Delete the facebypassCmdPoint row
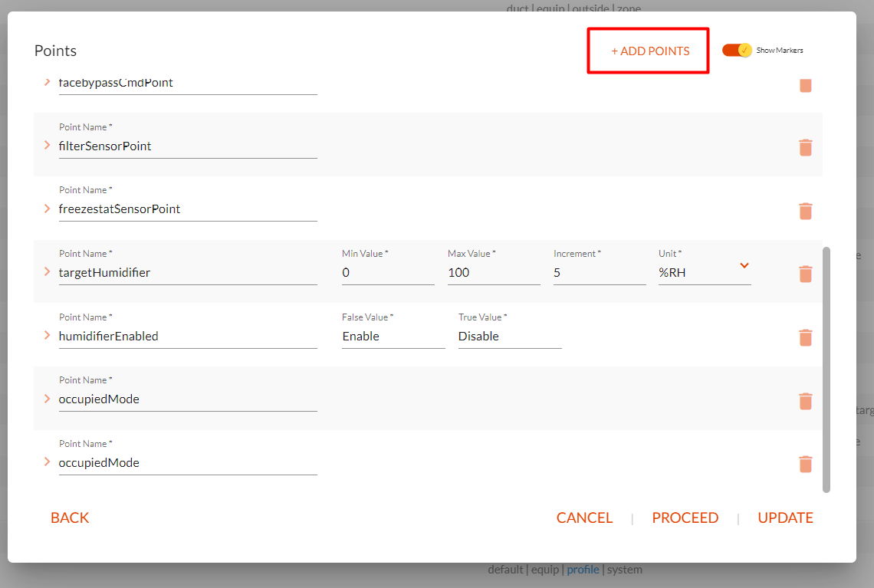The width and height of the screenshot is (874, 588). 806,85
